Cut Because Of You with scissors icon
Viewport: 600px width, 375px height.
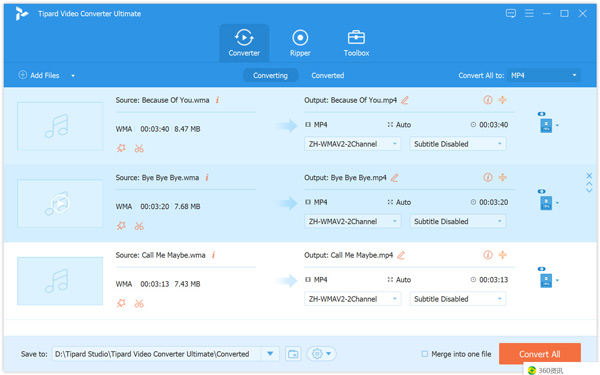pyautogui.click(x=139, y=148)
